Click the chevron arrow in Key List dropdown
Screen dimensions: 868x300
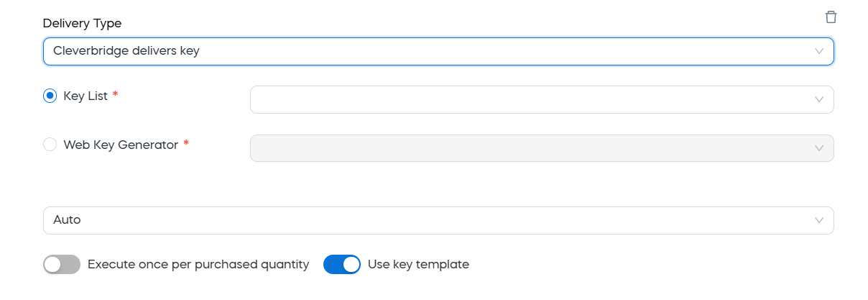click(x=818, y=99)
